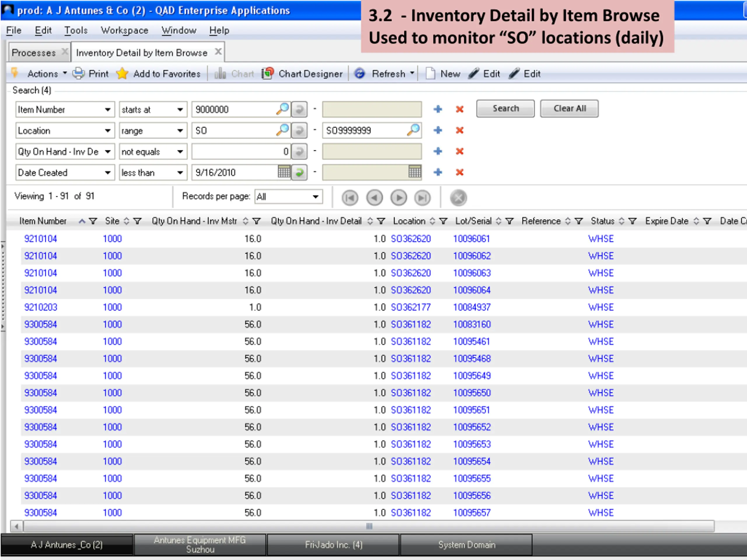
Task: Click the first Edit pencil icon
Action: pos(474,73)
